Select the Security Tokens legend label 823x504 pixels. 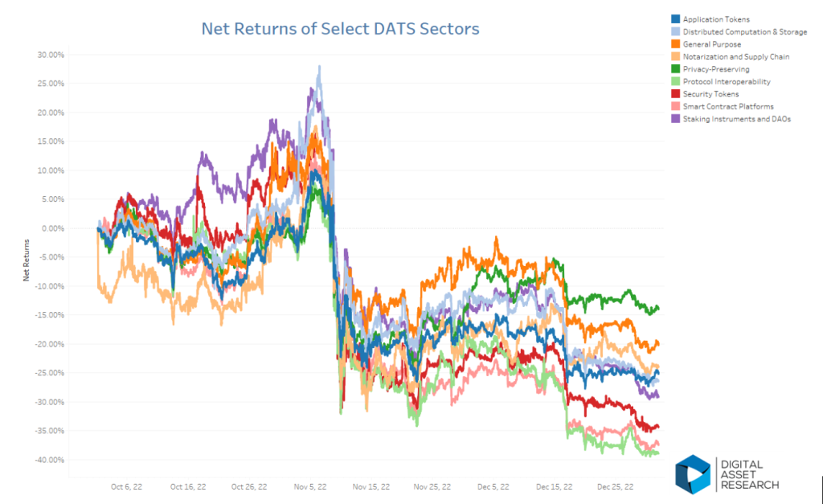click(710, 94)
